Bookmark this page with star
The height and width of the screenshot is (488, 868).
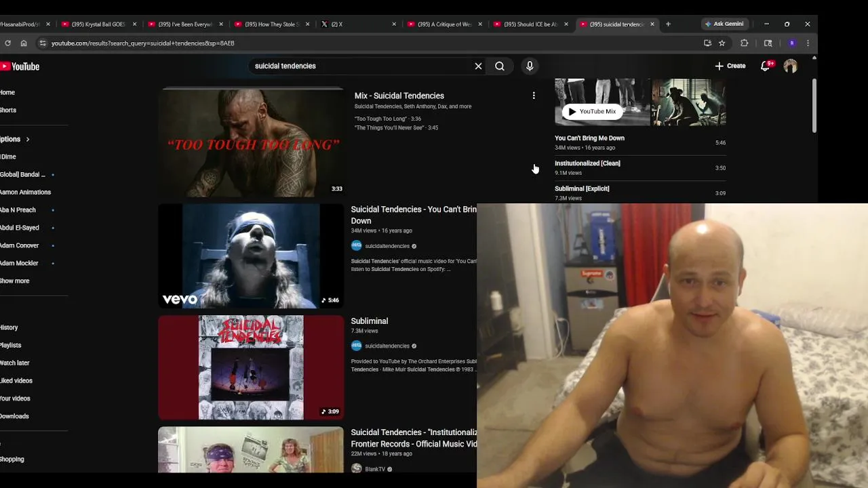coord(722,43)
